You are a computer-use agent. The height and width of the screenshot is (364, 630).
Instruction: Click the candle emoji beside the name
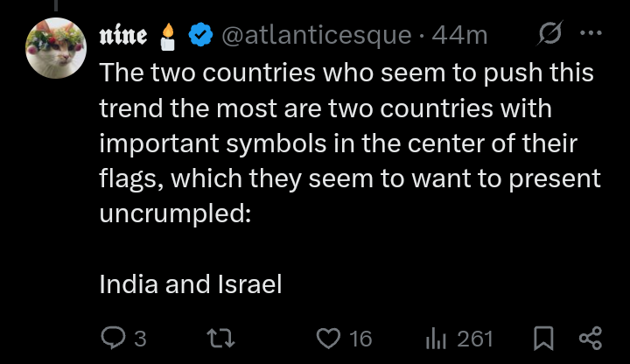(x=168, y=35)
